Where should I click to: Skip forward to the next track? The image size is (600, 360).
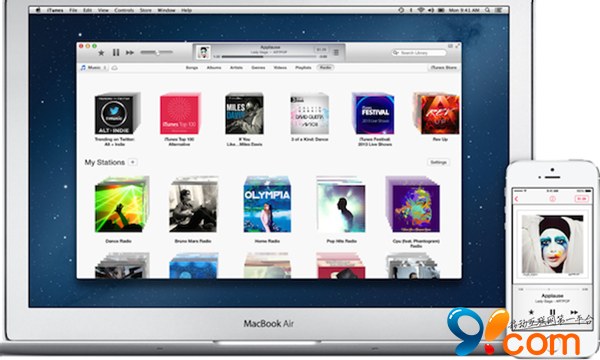(x=130, y=52)
